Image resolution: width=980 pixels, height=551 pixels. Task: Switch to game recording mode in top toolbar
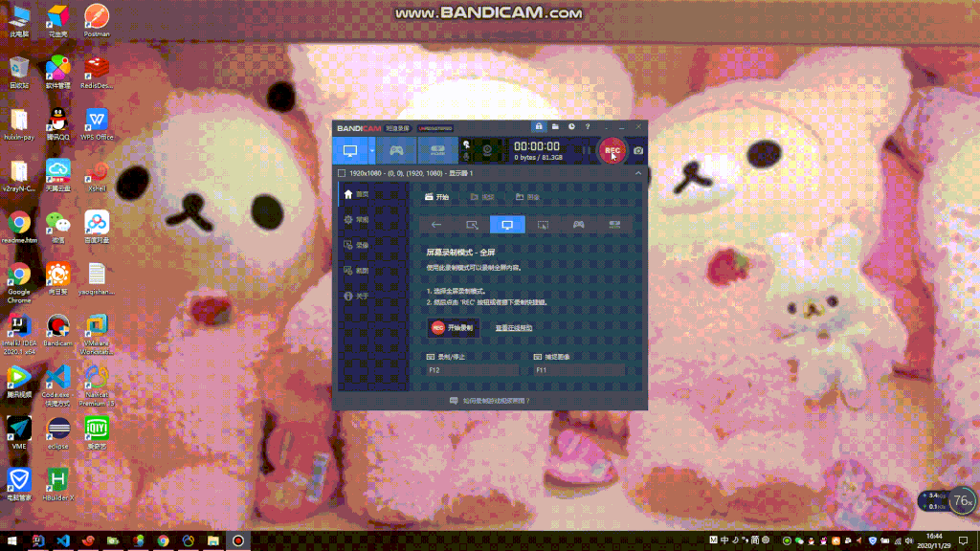[x=396, y=150]
